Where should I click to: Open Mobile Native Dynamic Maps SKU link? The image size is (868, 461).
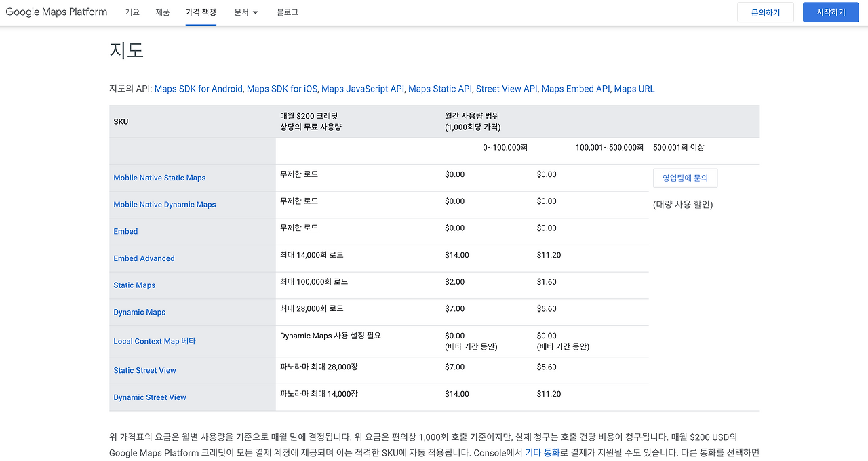[165, 205]
